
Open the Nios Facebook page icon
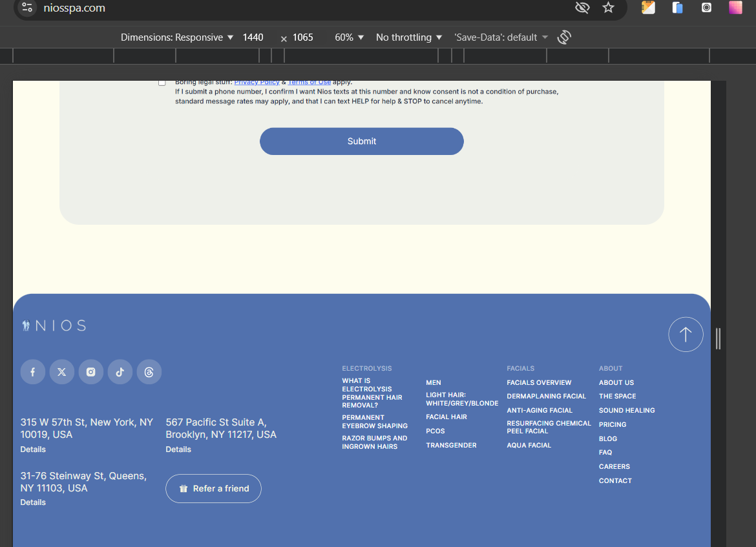pos(33,371)
